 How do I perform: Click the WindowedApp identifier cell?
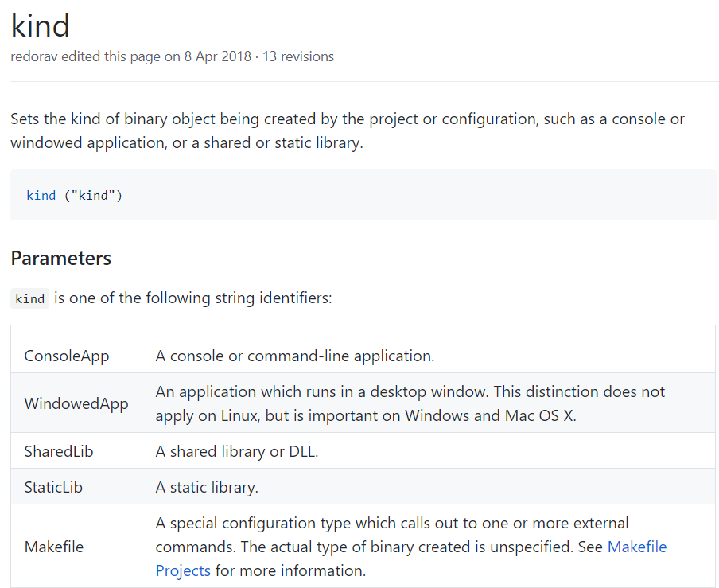[x=76, y=403]
